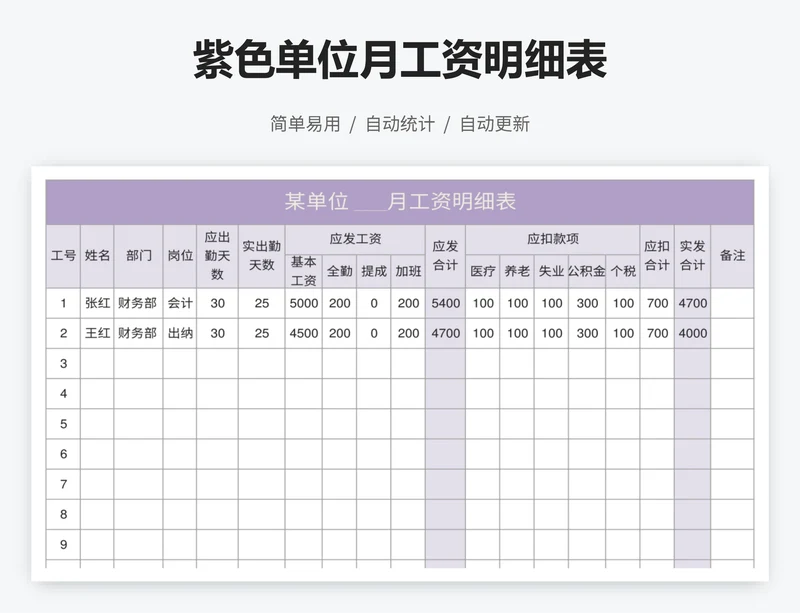Select the name cell 张红
This screenshot has height=613, width=800.
click(97, 304)
